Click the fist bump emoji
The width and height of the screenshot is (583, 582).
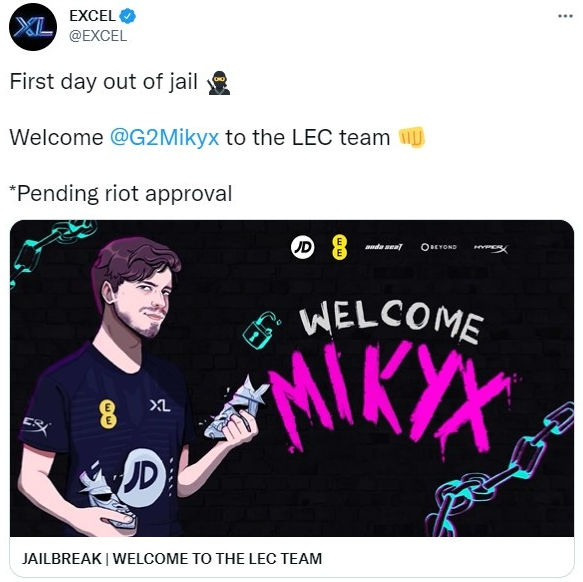tap(412, 137)
